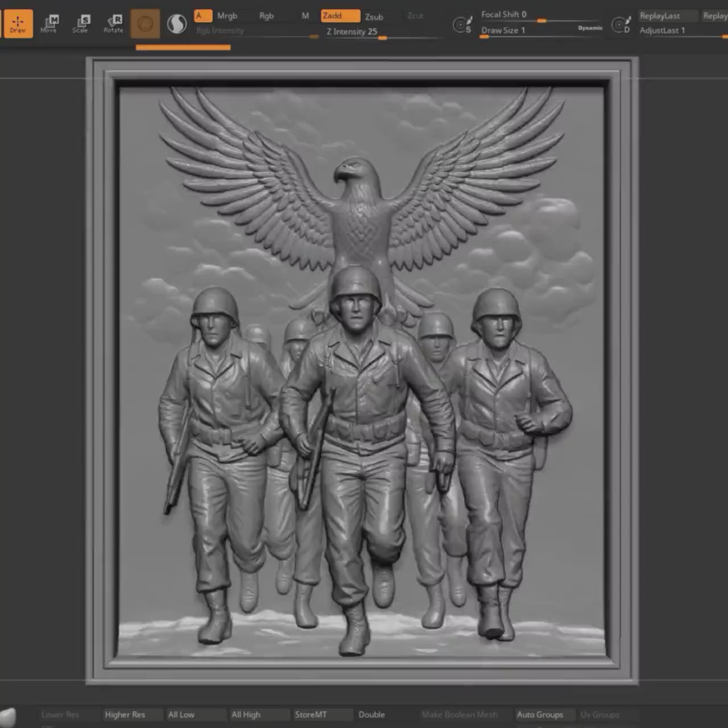The width and height of the screenshot is (728, 728).
Task: Switch to the Move transform tool
Action: [x=49, y=23]
